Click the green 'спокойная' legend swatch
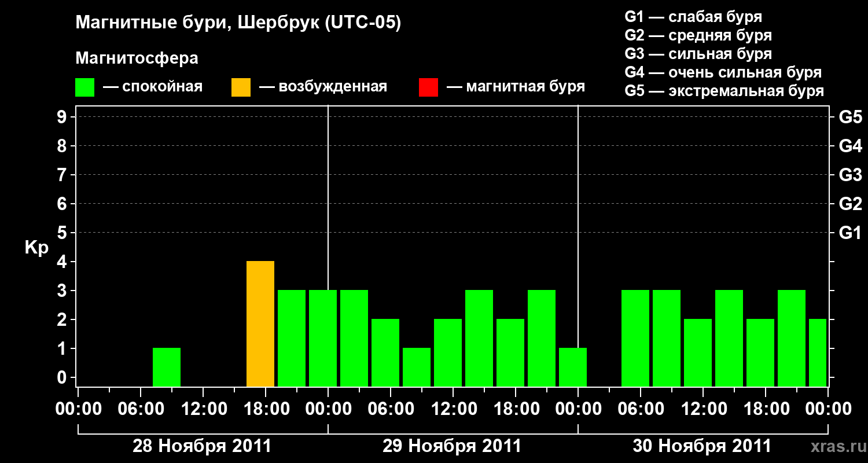868x463 pixels. coord(85,87)
